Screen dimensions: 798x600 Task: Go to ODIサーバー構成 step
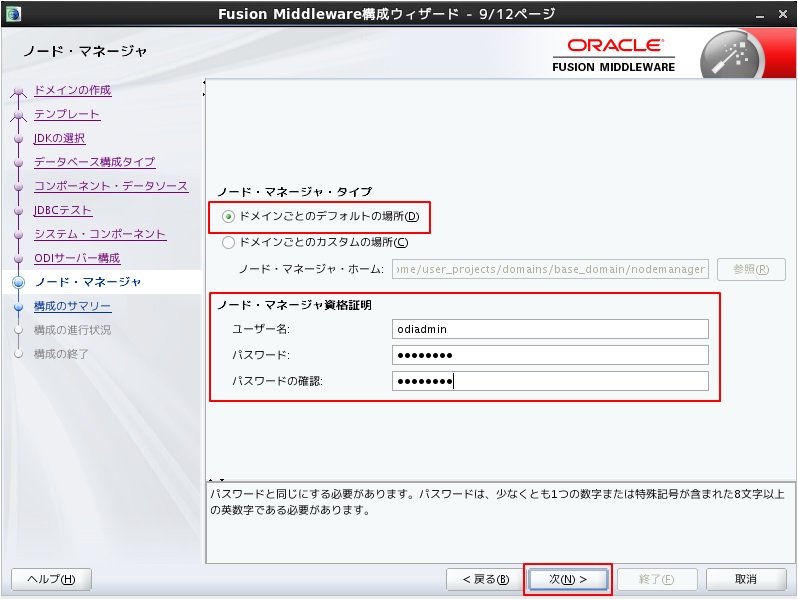(77, 258)
